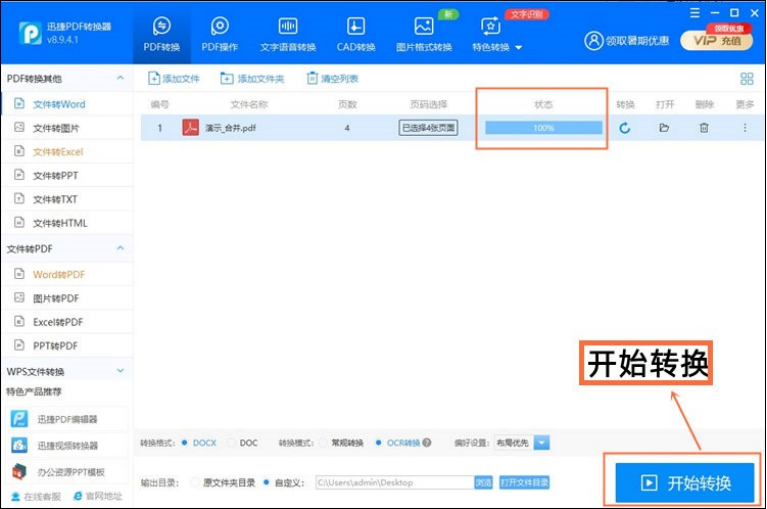Screen dimensions: 767x509
Task: Click the output path input field
Action: [x=392, y=482]
